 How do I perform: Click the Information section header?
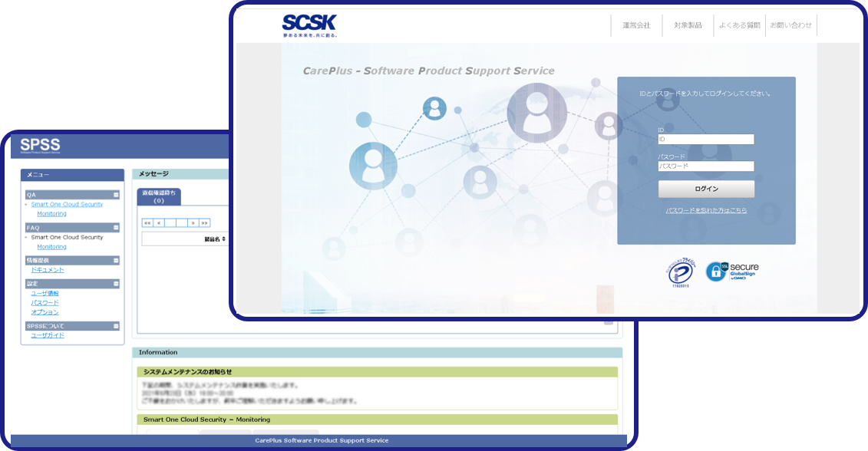pyautogui.click(x=377, y=353)
